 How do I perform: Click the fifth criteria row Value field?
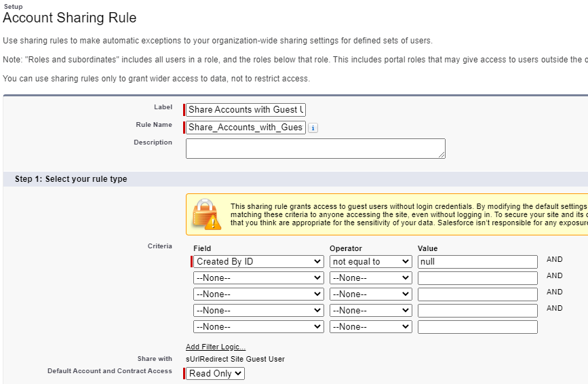477,326
